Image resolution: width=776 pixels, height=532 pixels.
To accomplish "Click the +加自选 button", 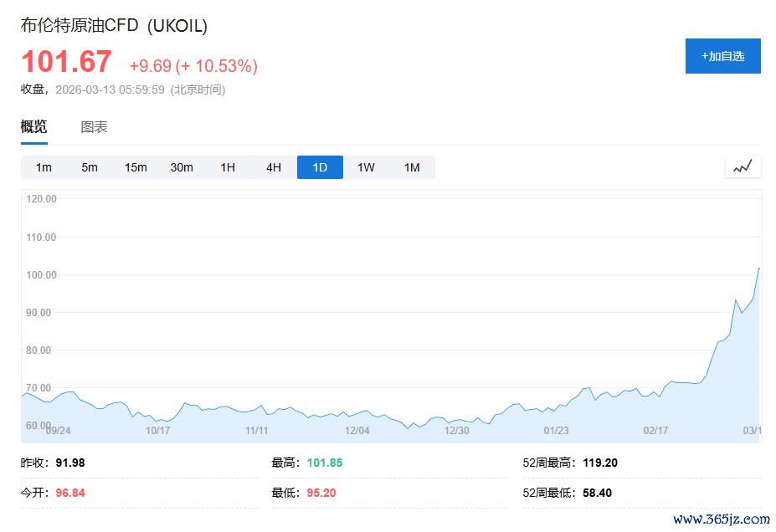I will tap(722, 56).
